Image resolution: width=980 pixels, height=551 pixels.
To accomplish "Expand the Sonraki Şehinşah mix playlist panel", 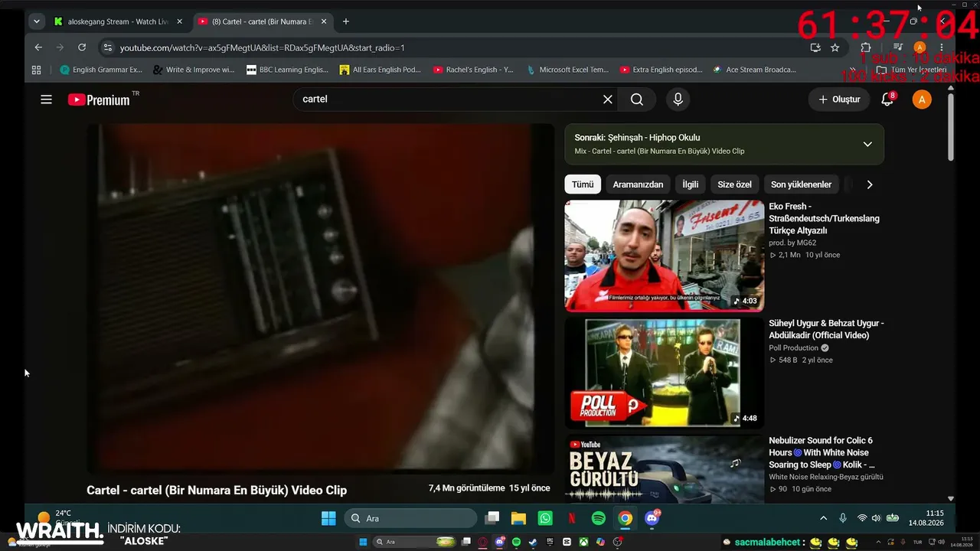I will click(x=724, y=144).
